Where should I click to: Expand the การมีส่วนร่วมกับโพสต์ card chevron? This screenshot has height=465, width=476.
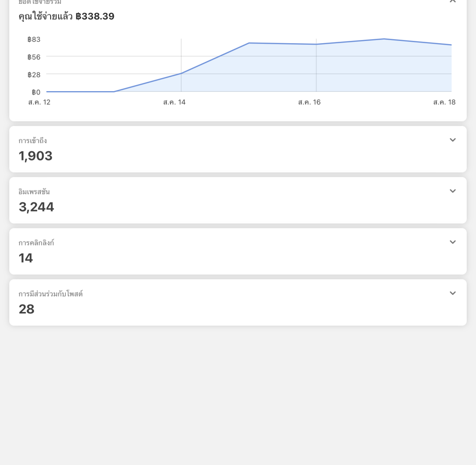pyautogui.click(x=452, y=293)
